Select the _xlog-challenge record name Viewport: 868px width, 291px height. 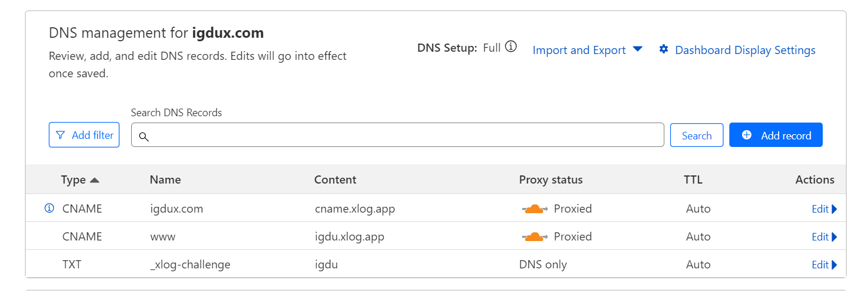coord(190,265)
